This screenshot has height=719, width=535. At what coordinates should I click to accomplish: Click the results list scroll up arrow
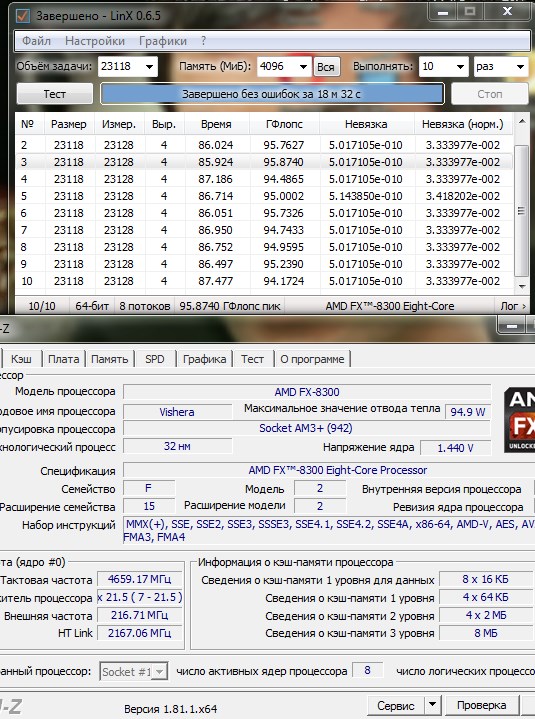click(521, 122)
